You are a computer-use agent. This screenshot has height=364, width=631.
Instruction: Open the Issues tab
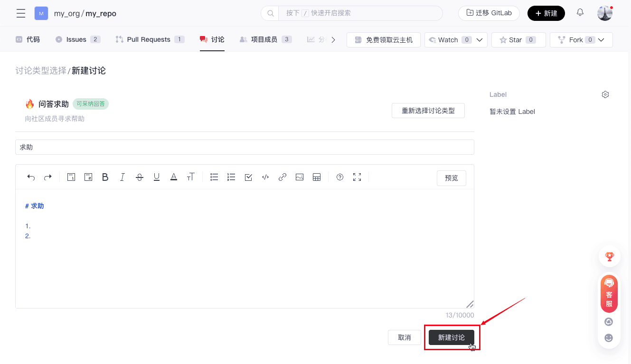[x=76, y=39]
